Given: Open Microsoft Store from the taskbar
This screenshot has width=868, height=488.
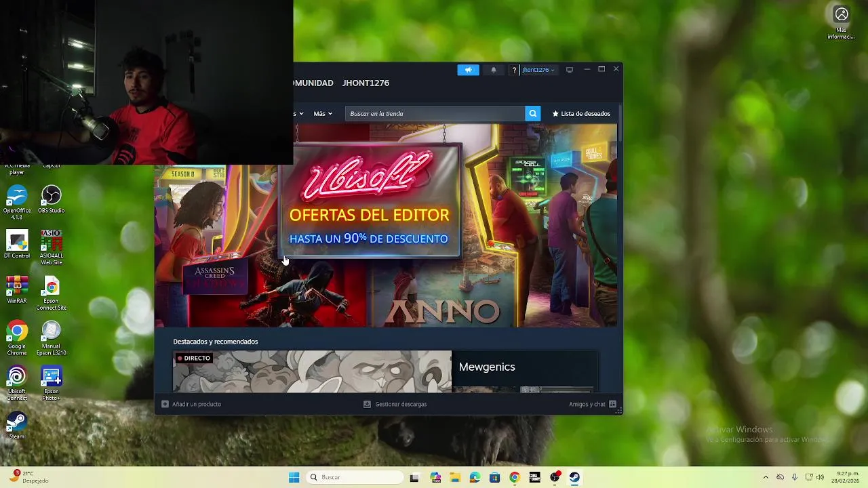Looking at the screenshot, I should [494, 477].
